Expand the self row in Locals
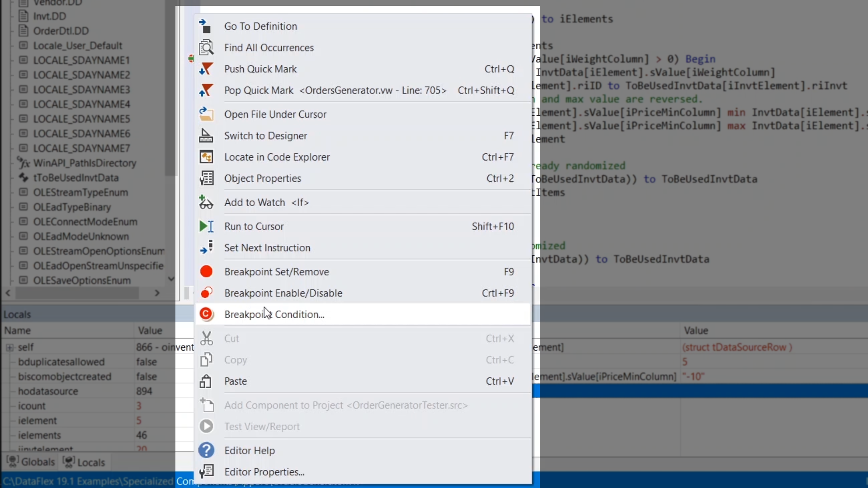868x488 pixels. tap(9, 347)
